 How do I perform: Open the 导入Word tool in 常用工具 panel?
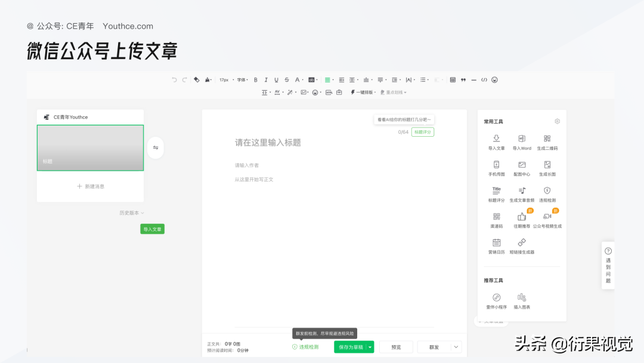521,139
